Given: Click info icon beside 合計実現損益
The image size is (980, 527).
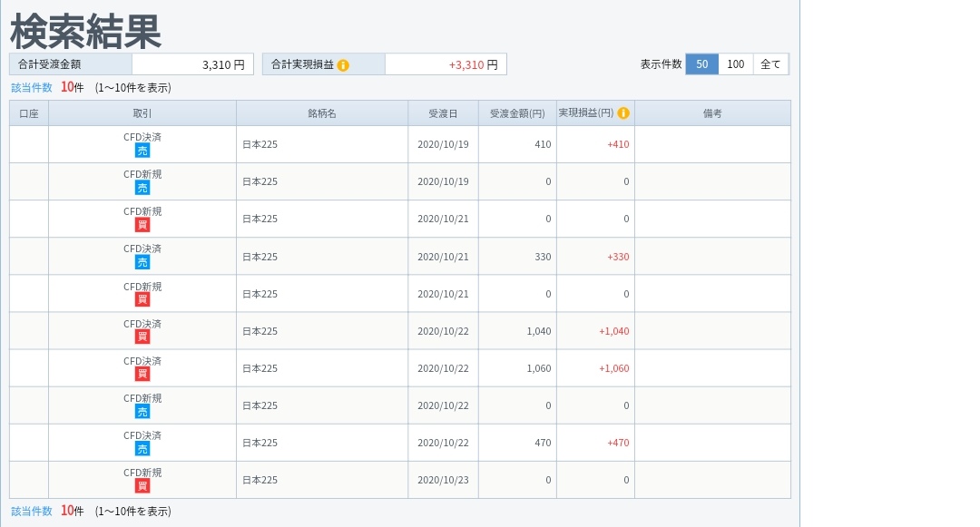Looking at the screenshot, I should pos(343,65).
